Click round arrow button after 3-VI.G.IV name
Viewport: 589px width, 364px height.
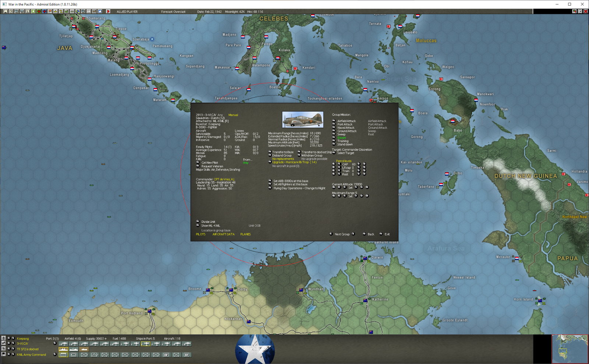click(55, 343)
